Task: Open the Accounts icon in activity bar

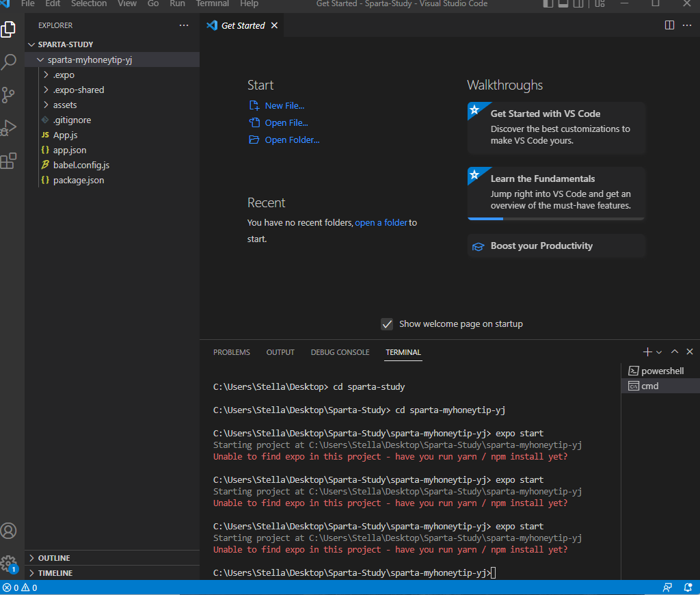Action: (x=8, y=531)
